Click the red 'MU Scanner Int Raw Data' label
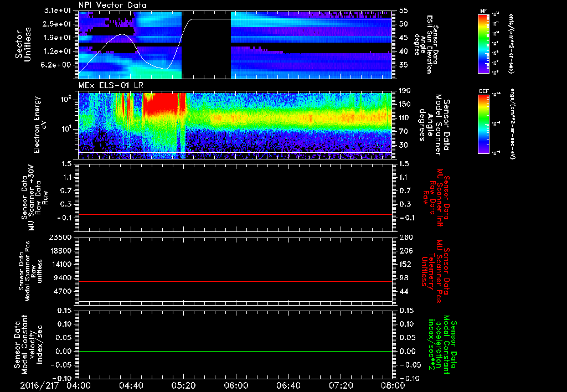The width and height of the screenshot is (567, 392). click(x=437, y=198)
